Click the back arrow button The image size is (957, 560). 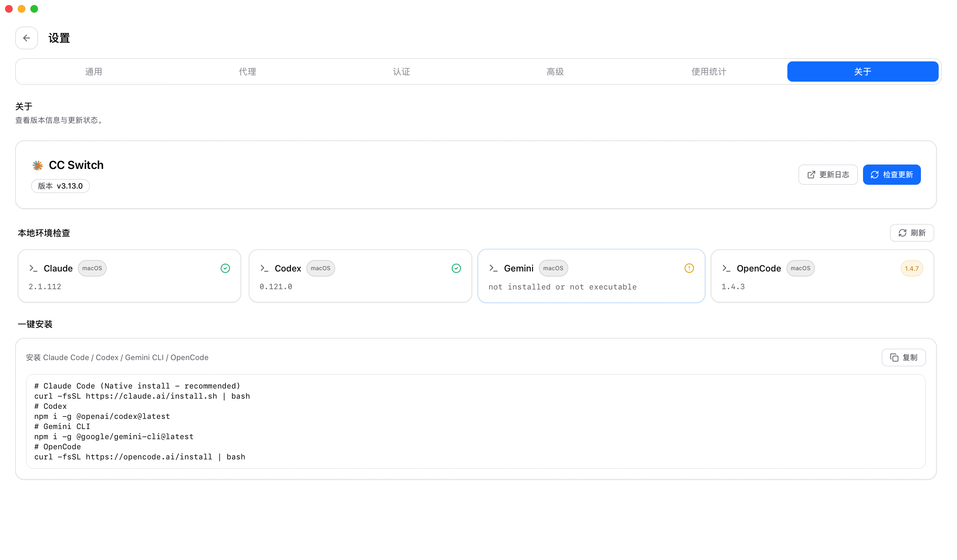[26, 38]
